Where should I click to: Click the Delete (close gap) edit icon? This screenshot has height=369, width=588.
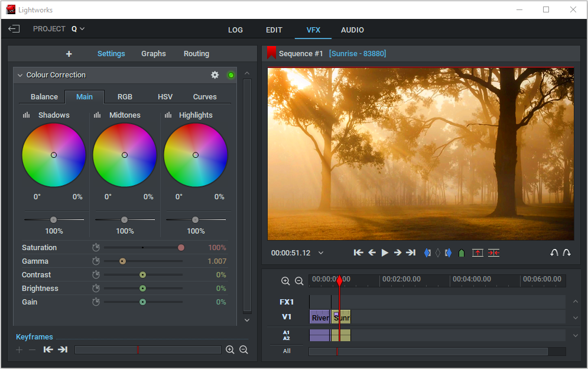click(493, 253)
